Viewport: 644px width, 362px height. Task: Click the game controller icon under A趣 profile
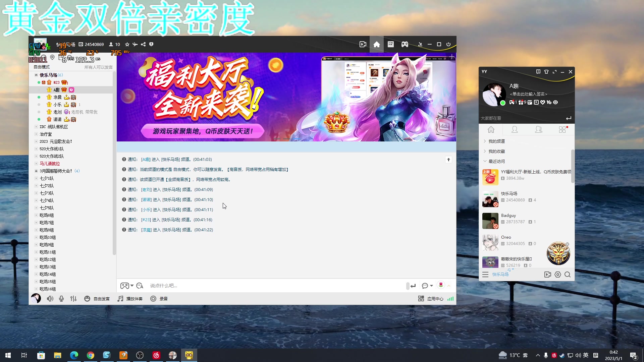tap(512, 102)
